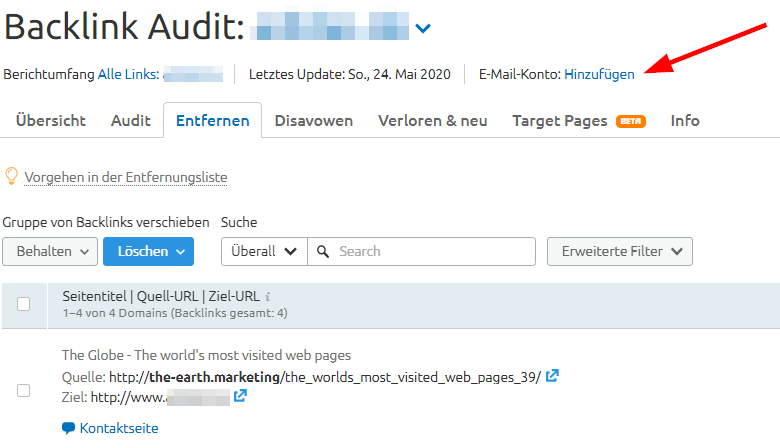The image size is (780, 448).
Task: Switch to the Übersicht tab
Action: click(x=51, y=121)
